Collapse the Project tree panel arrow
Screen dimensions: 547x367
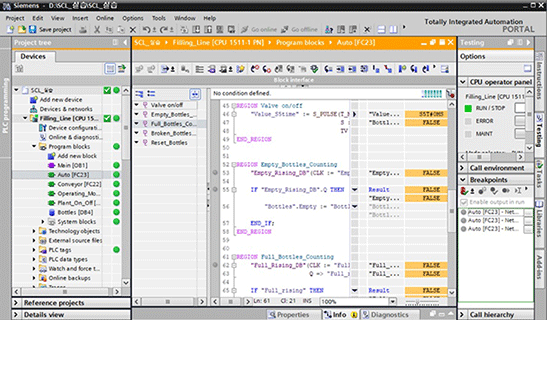click(125, 43)
